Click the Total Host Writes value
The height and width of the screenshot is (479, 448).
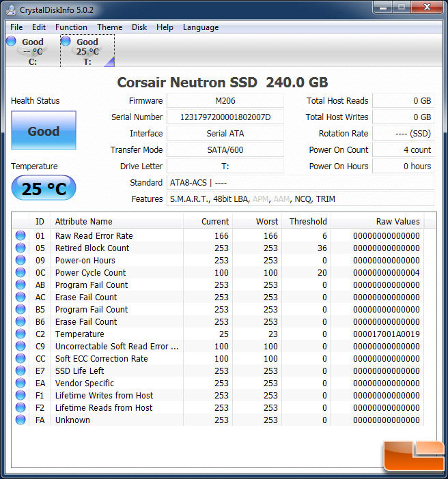pyautogui.click(x=403, y=117)
